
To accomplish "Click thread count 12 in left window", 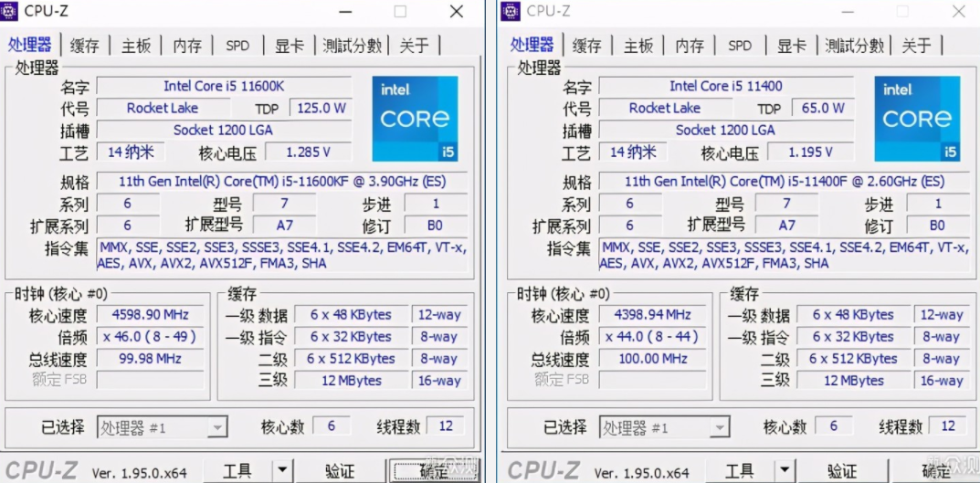I will (x=446, y=426).
